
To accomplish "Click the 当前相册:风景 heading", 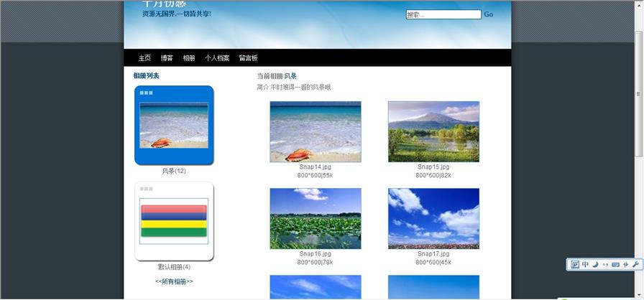I will coord(277,76).
